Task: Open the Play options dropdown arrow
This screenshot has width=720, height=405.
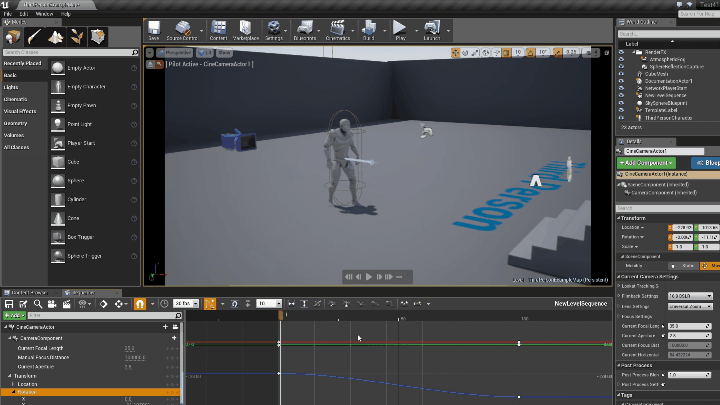Action: click(416, 31)
